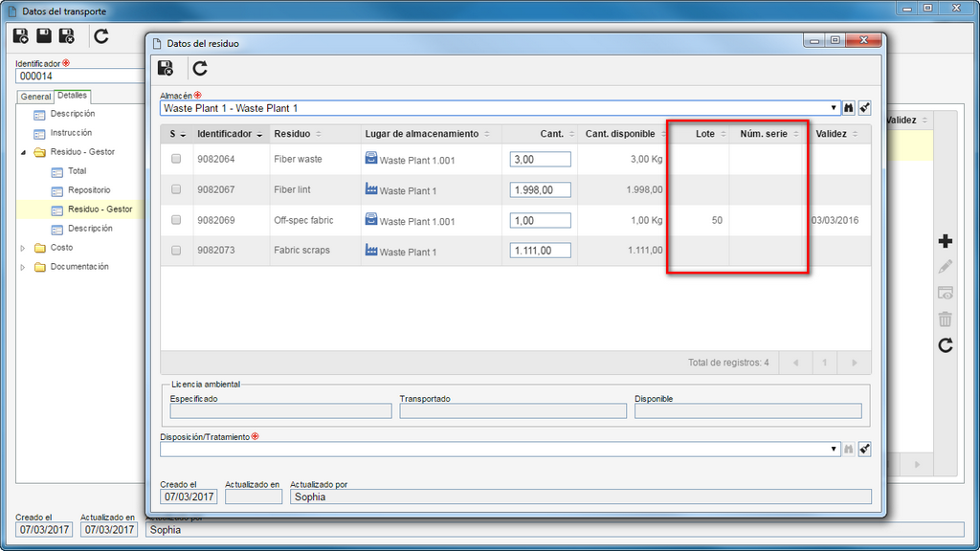Select checkbox for Off-spec fabric row
The image size is (980, 551).
pos(176,220)
